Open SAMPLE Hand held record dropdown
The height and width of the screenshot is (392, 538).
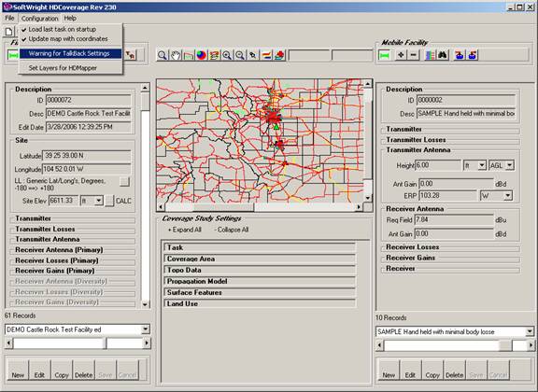(530, 331)
